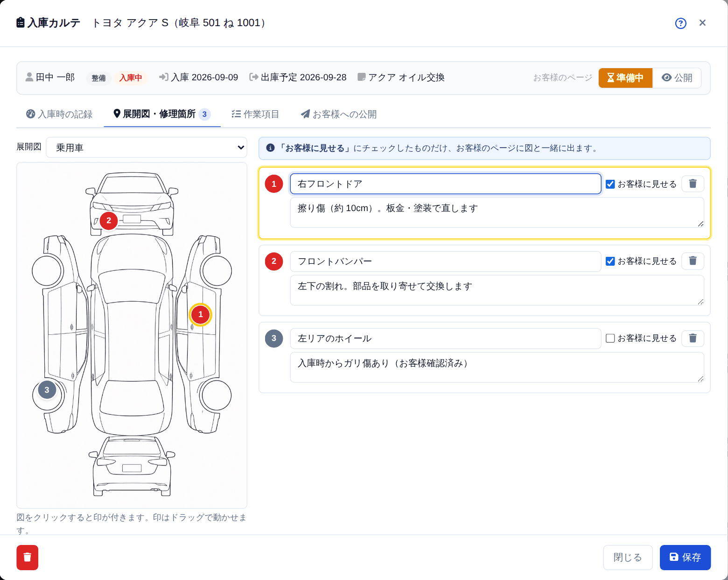
Task: Set customer page status to 準備中
Action: [x=625, y=78]
